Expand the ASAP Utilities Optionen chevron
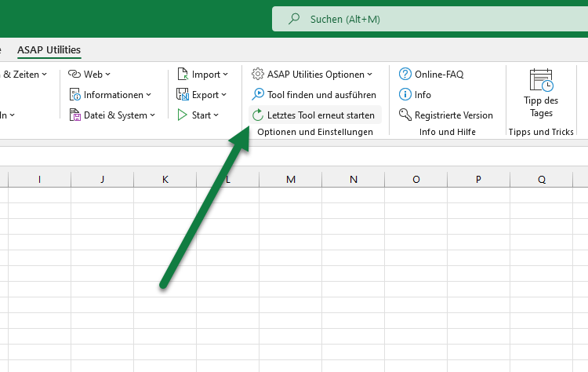Image resolution: width=588 pixels, height=372 pixels. coord(369,75)
